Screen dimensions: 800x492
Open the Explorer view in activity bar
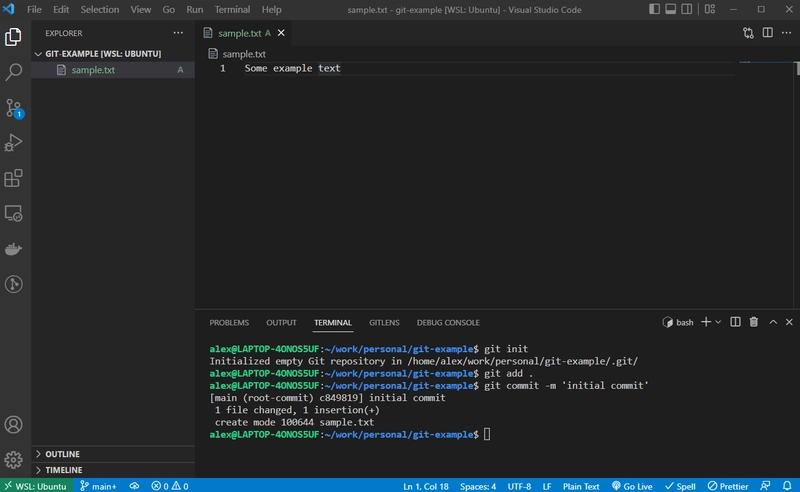(13, 37)
